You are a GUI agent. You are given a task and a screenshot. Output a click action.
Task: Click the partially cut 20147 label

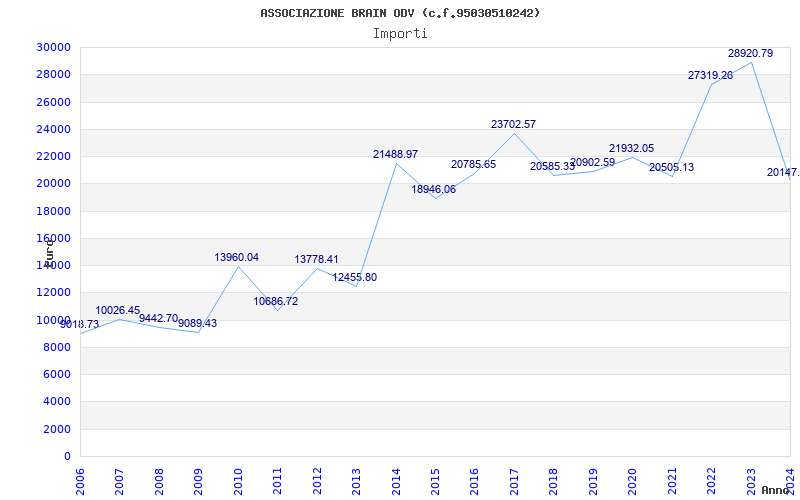pos(783,172)
